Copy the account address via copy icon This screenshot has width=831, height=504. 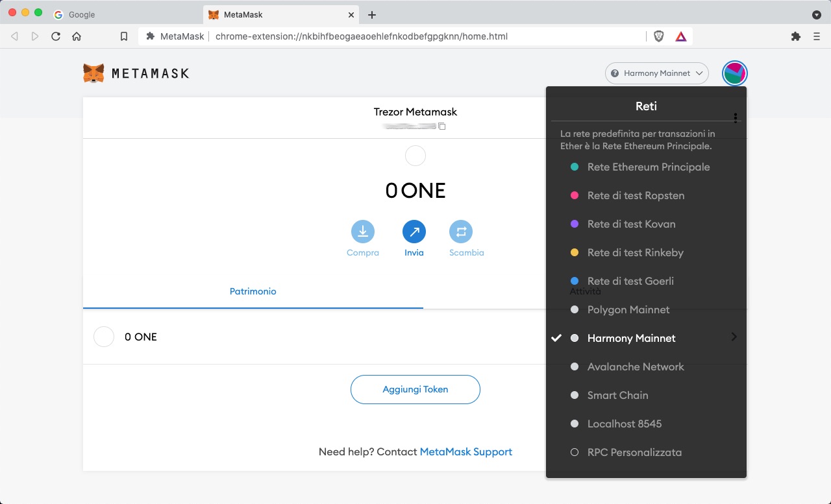pos(442,126)
